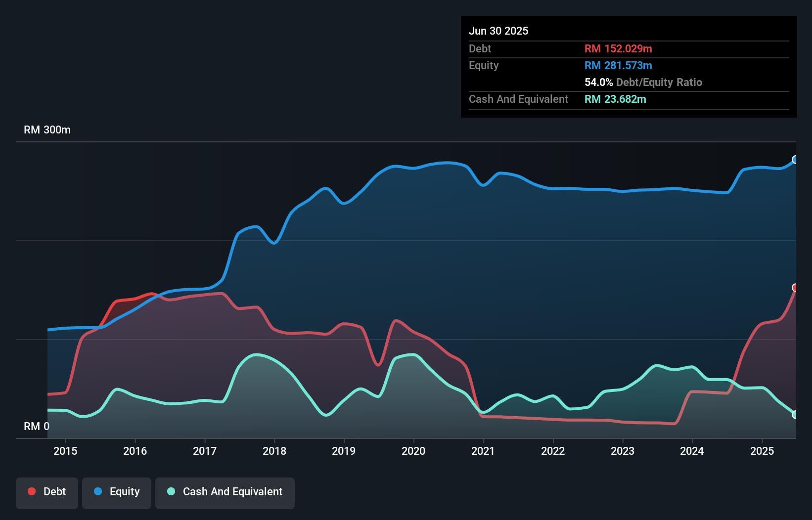Click the blue value RM 281.573m in tooltip

click(x=618, y=65)
